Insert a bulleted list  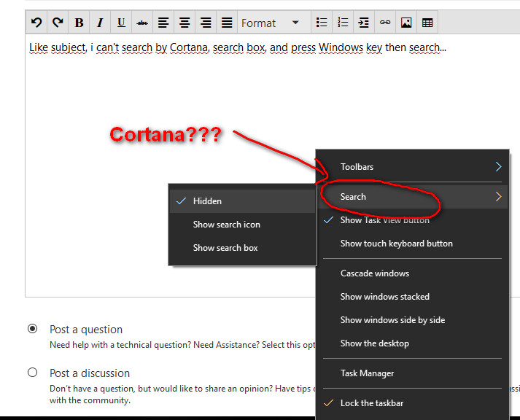click(322, 23)
